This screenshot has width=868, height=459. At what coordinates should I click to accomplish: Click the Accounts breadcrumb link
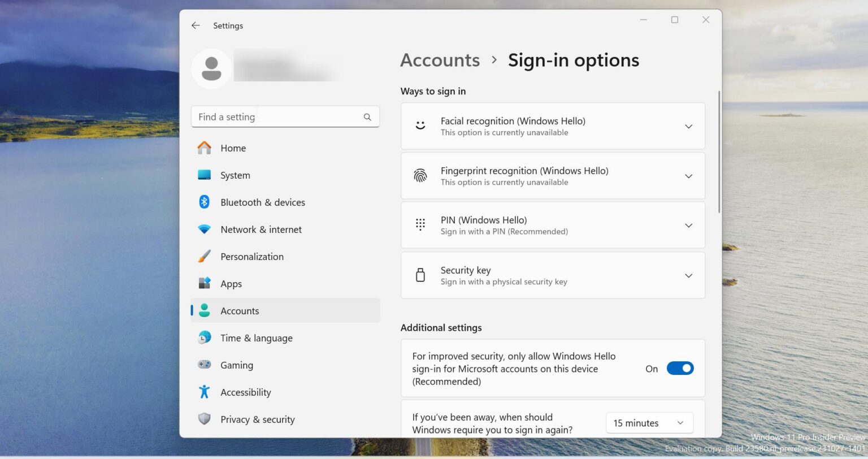(440, 60)
